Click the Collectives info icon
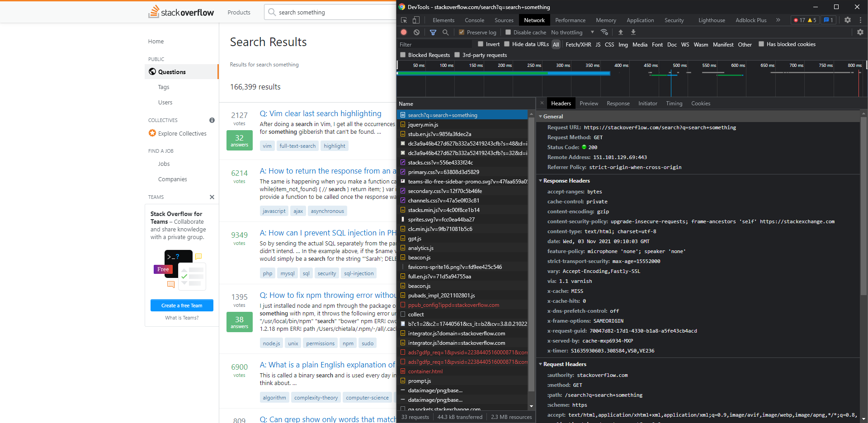Screen dimensions: 868x423 212,120
